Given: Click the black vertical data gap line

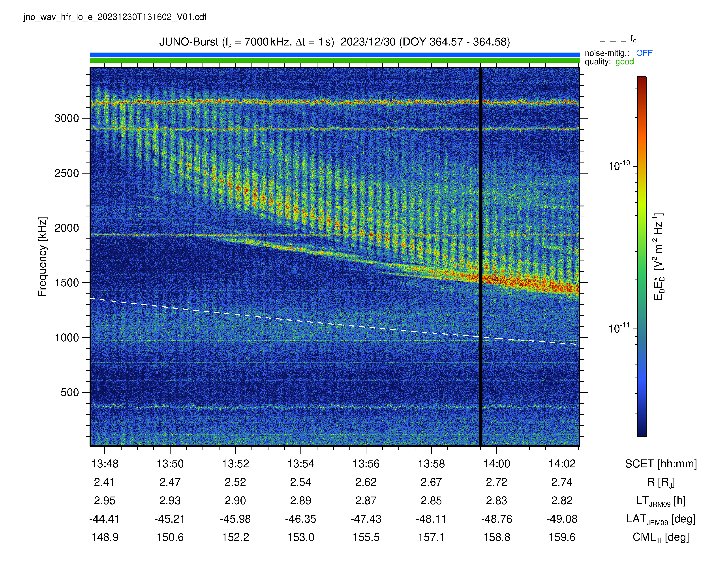Looking at the screenshot, I should pos(481,257).
